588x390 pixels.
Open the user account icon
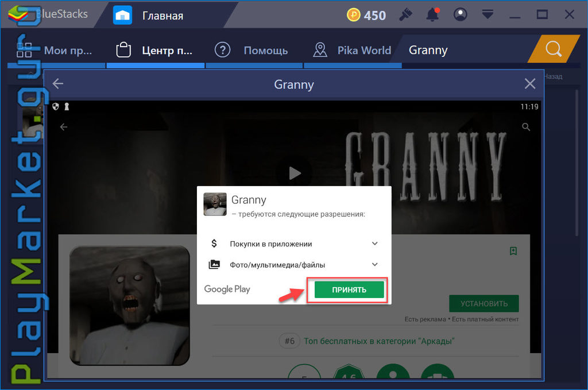pos(460,14)
